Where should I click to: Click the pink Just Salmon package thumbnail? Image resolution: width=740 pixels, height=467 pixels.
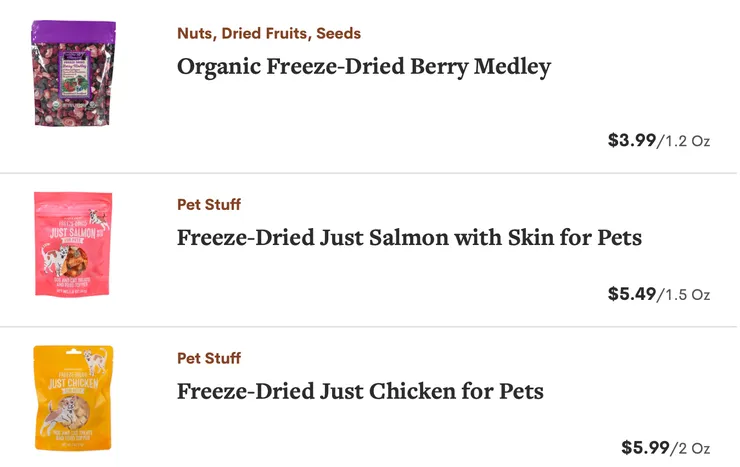pos(73,243)
